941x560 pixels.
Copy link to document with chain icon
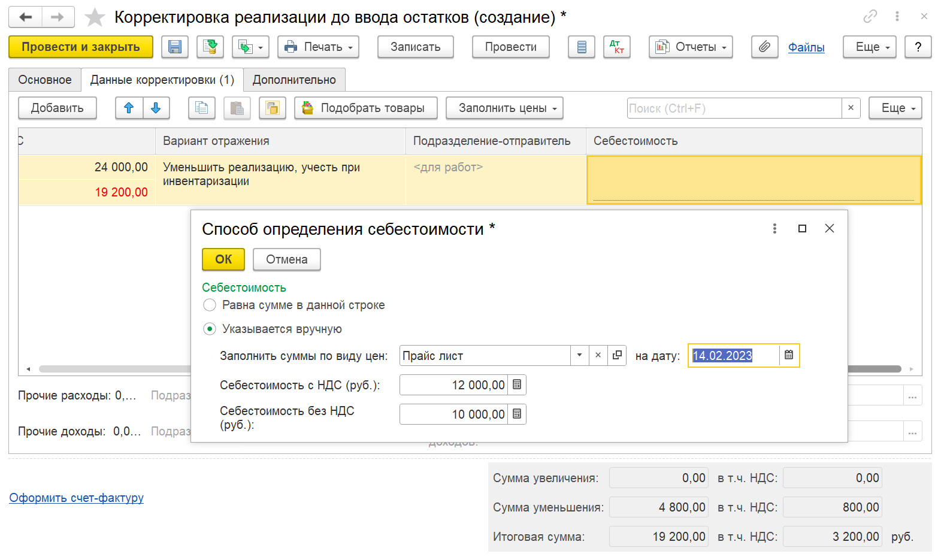(870, 16)
